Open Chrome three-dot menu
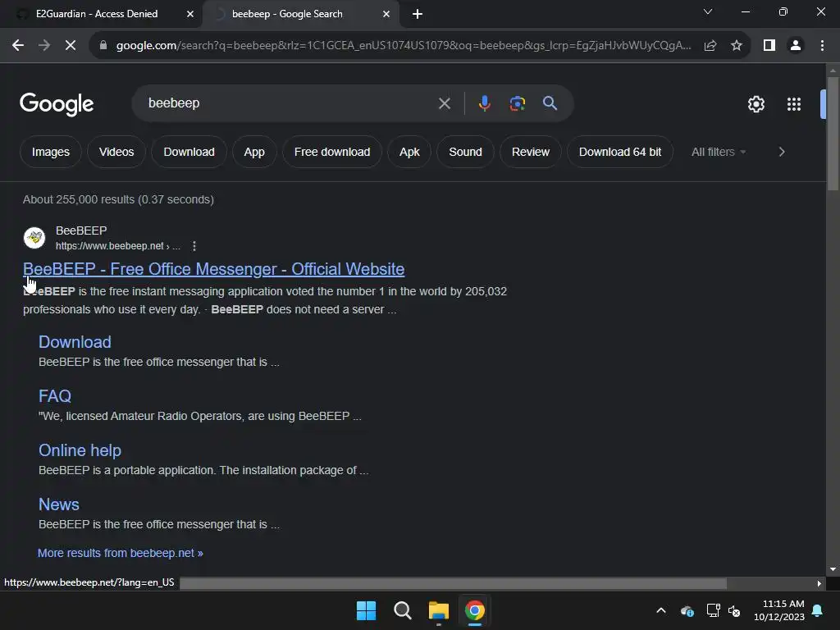This screenshot has height=630, width=840. coord(822,46)
